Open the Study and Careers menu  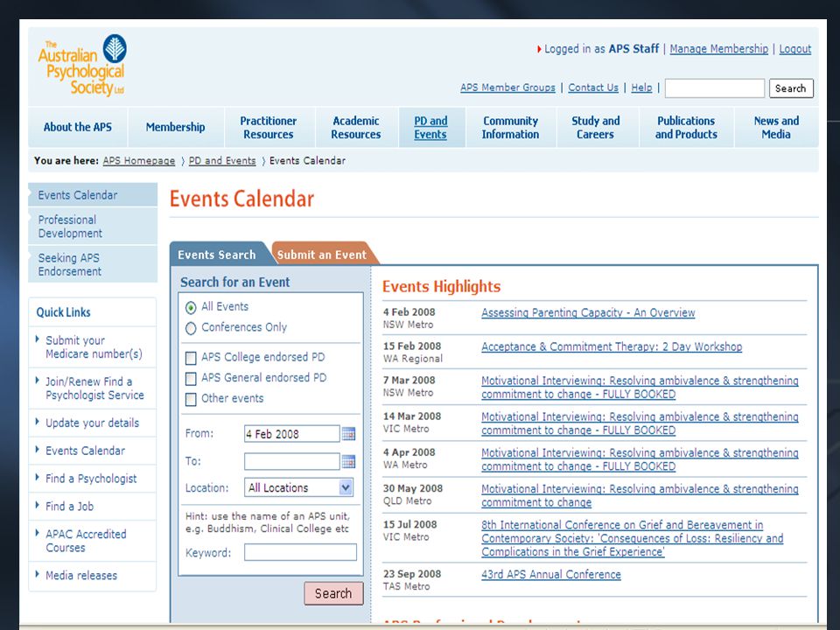coord(596,128)
